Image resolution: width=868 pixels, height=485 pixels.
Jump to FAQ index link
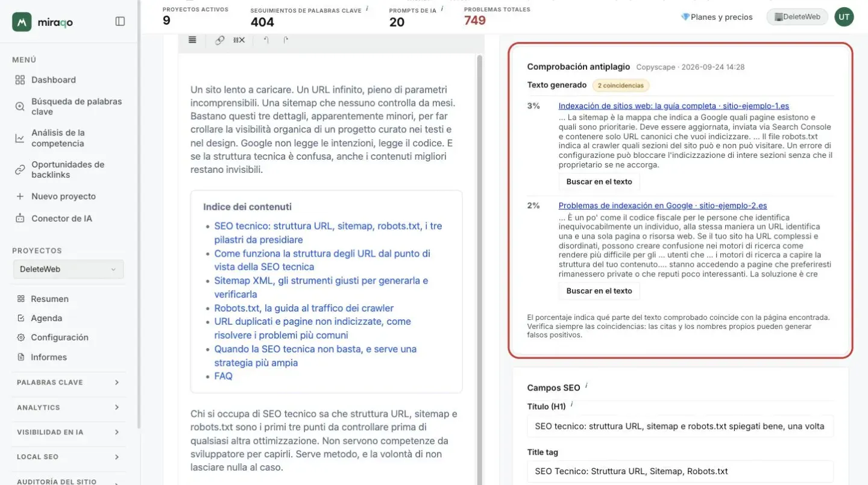(223, 376)
